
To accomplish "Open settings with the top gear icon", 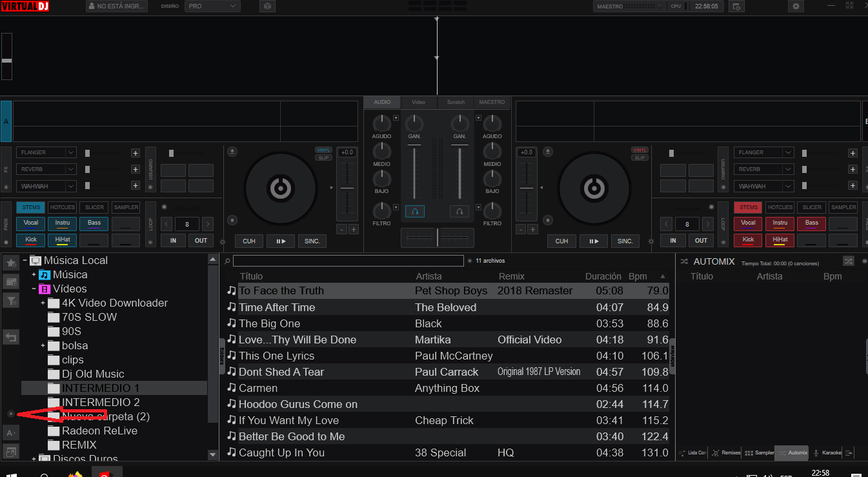I will click(796, 6).
